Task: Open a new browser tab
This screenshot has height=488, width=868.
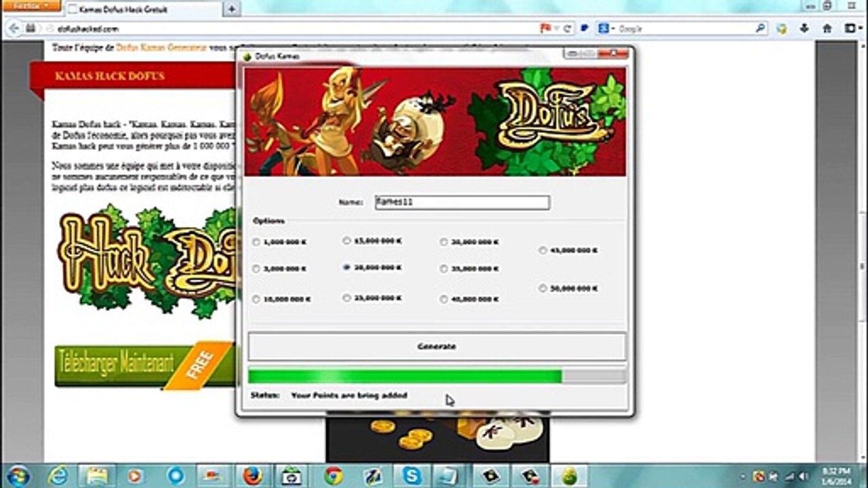Action: (x=231, y=9)
